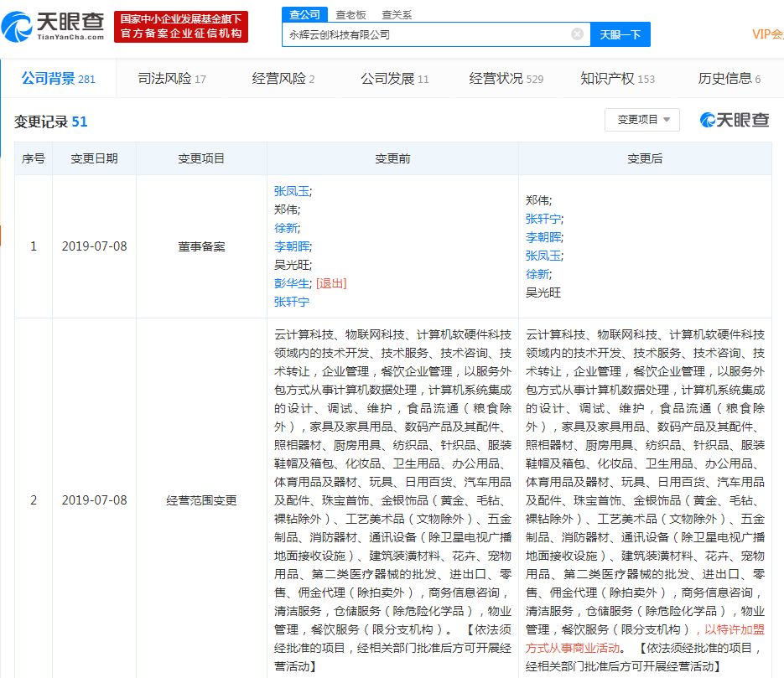Click the 变更前 column header
The height and width of the screenshot is (678, 784).
coord(392,158)
